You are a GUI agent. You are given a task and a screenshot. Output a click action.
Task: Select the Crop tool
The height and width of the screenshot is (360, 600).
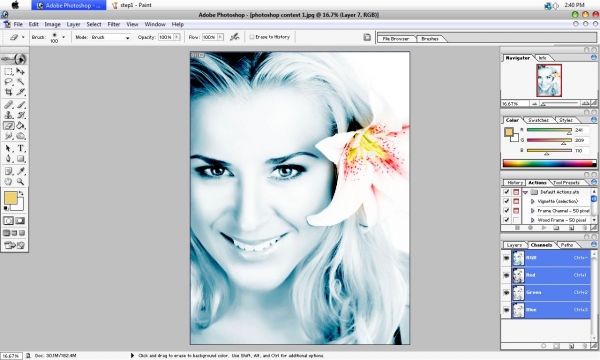[8, 92]
